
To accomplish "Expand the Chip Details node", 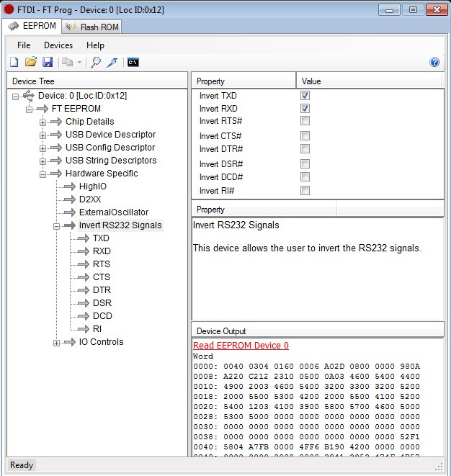I will [43, 122].
